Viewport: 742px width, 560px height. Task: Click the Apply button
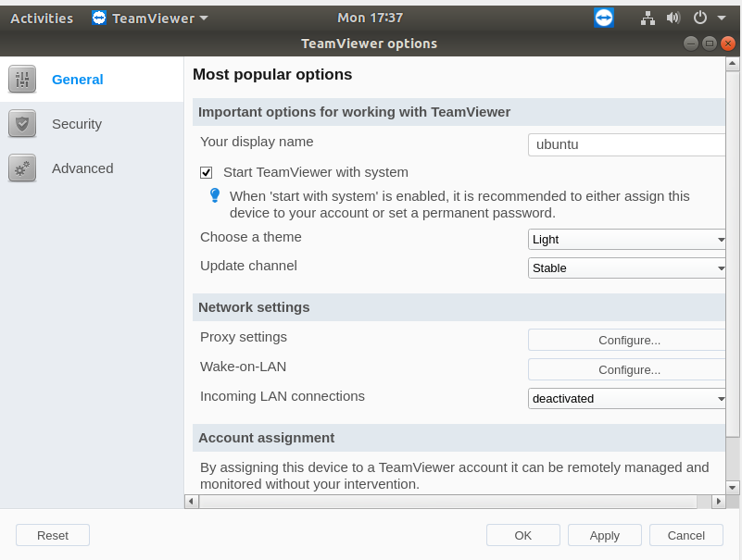tap(604, 535)
